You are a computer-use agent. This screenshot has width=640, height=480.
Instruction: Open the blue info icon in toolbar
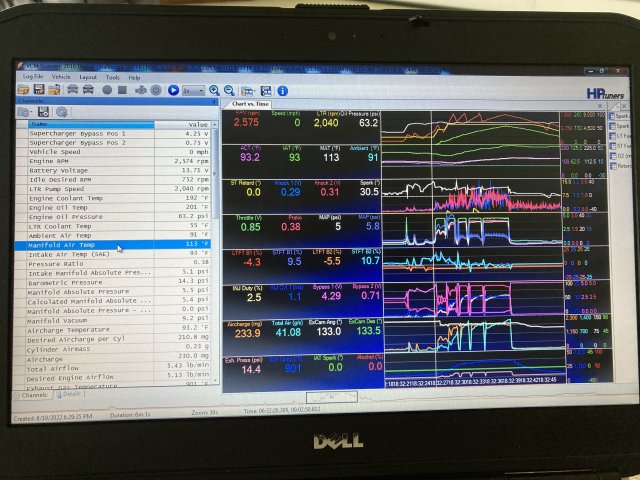283,90
